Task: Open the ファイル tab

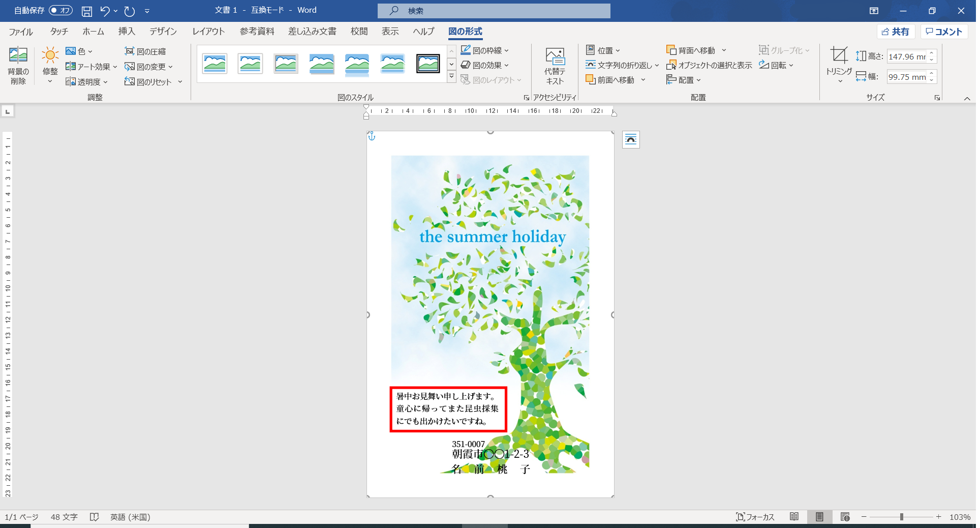Action: pyautogui.click(x=21, y=32)
